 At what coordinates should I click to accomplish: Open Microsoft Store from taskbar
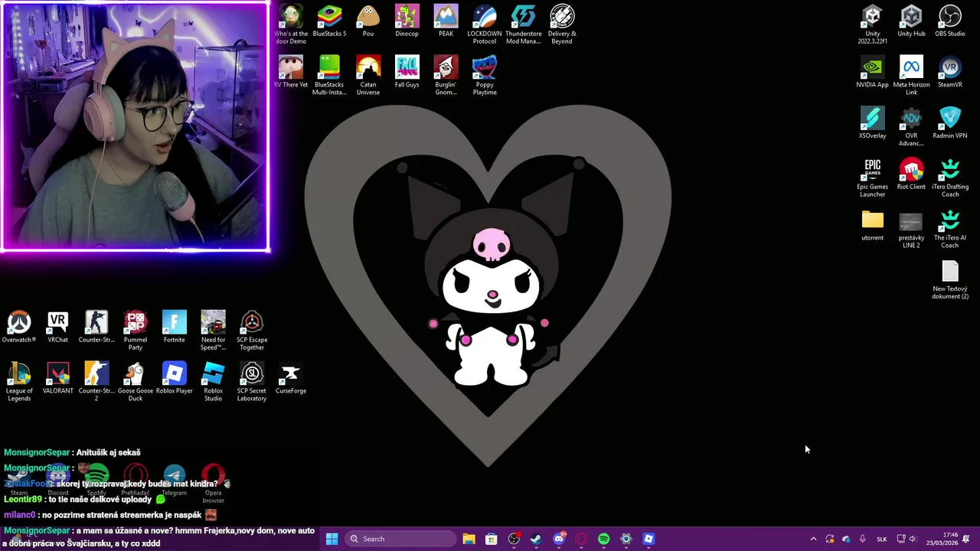(x=492, y=539)
